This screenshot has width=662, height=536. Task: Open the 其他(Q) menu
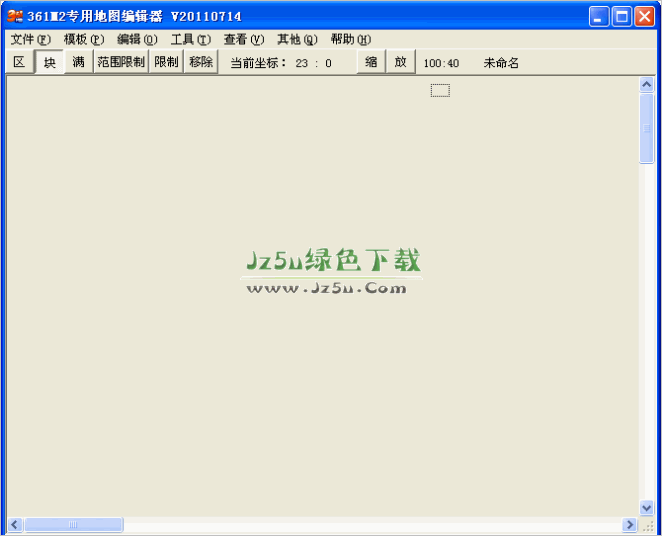pos(297,39)
